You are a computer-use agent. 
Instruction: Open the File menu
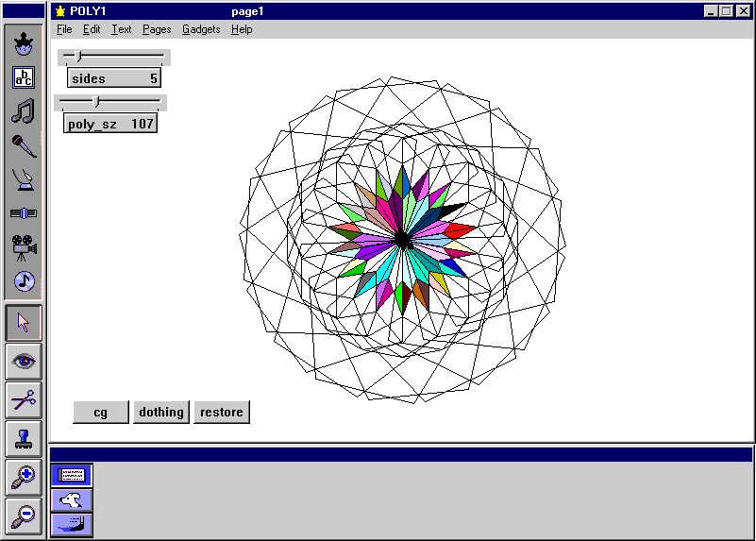coord(64,29)
